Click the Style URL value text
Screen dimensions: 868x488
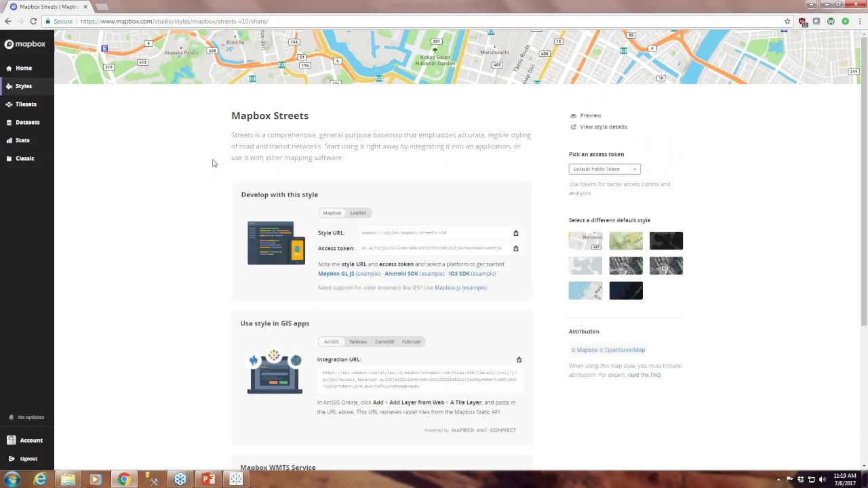pos(404,233)
